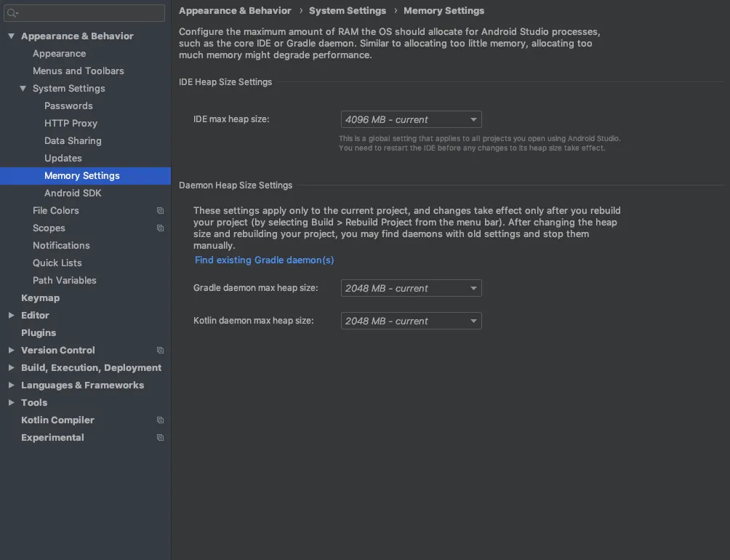Collapse the Appearance & Behavior tree section
This screenshot has height=560, width=730.
click(x=12, y=36)
